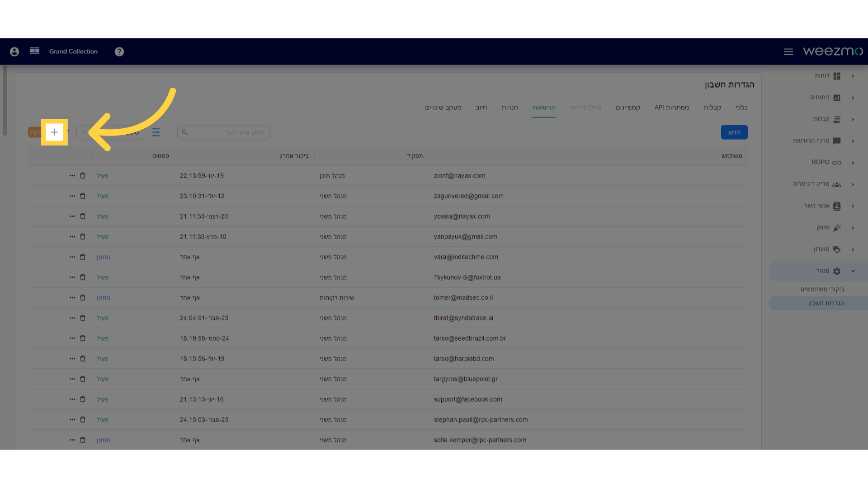Click the שיווק party popper icon
Image resolution: width=868 pixels, height=488 pixels.
pos(837,228)
